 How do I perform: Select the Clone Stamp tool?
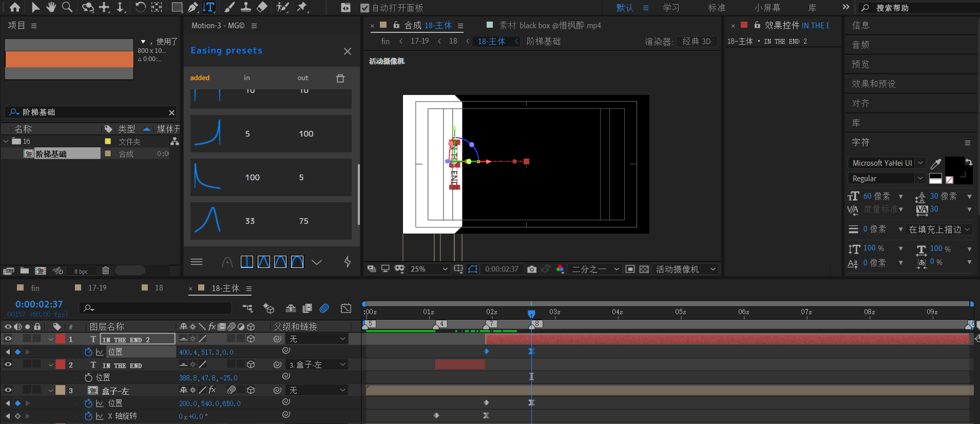pyautogui.click(x=246, y=7)
